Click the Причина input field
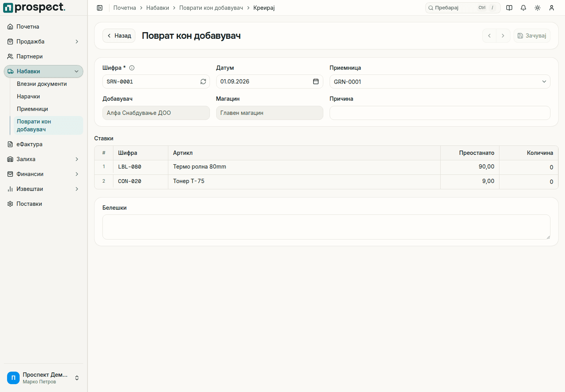Screen dimensions: 565x392 pyautogui.click(x=440, y=113)
